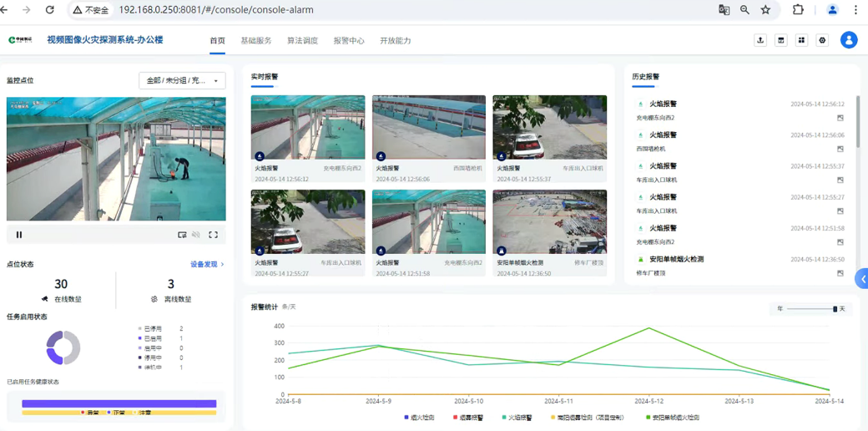Screen dimensions: 868x431
Task: Open the settings gear in app header
Action: tap(822, 40)
